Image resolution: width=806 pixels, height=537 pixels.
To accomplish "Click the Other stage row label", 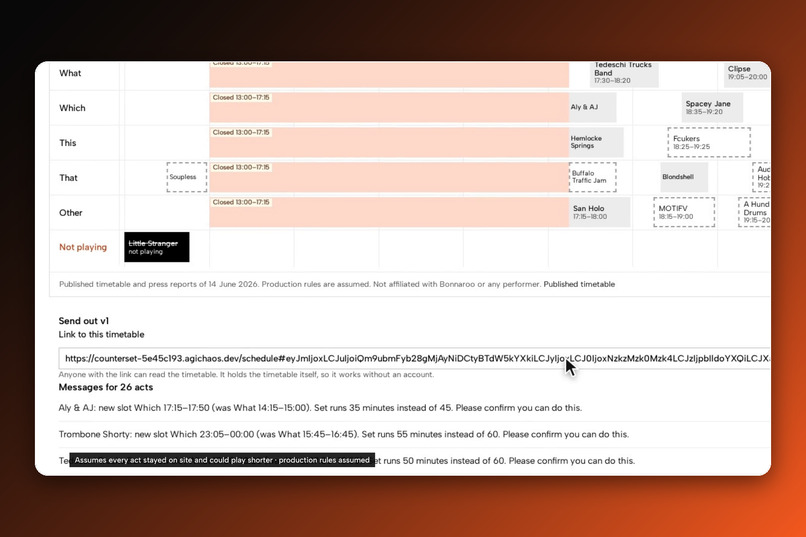I will pyautogui.click(x=70, y=213).
